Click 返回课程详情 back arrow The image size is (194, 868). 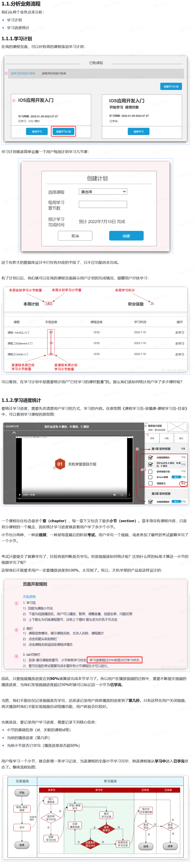(5, 426)
